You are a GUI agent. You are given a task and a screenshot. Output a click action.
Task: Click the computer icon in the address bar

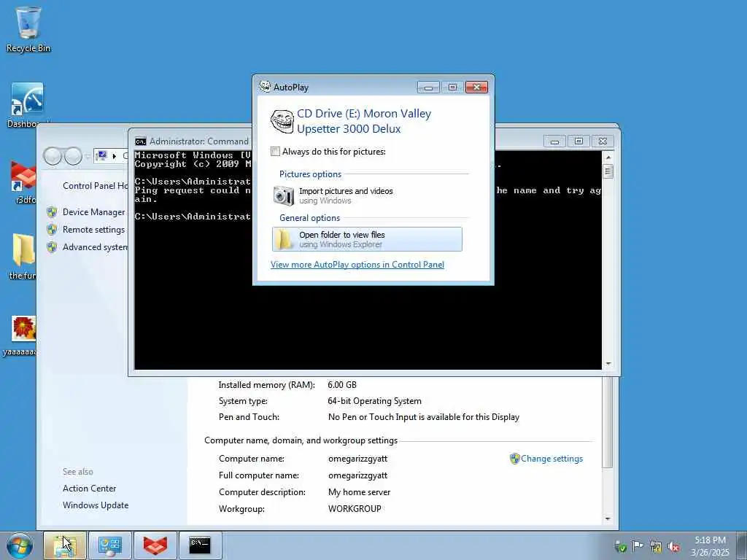click(x=101, y=156)
